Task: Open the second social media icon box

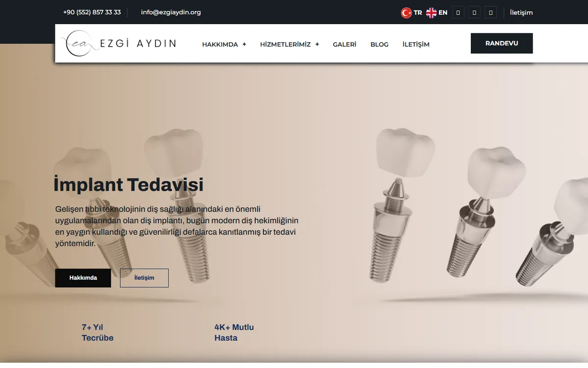Action: (474, 13)
